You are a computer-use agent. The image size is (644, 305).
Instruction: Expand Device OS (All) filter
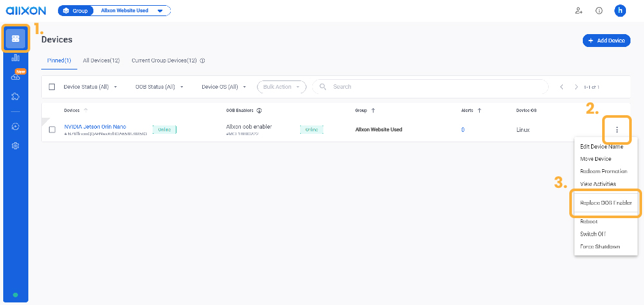pos(224,87)
